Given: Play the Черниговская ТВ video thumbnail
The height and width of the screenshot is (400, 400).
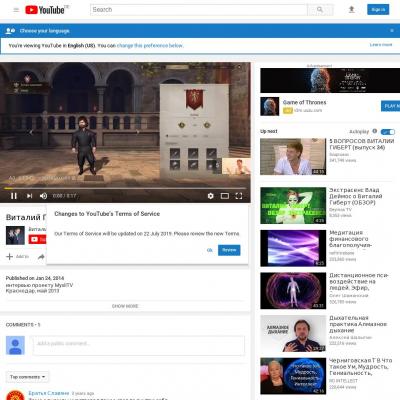Looking at the screenshot, I should (293, 376).
